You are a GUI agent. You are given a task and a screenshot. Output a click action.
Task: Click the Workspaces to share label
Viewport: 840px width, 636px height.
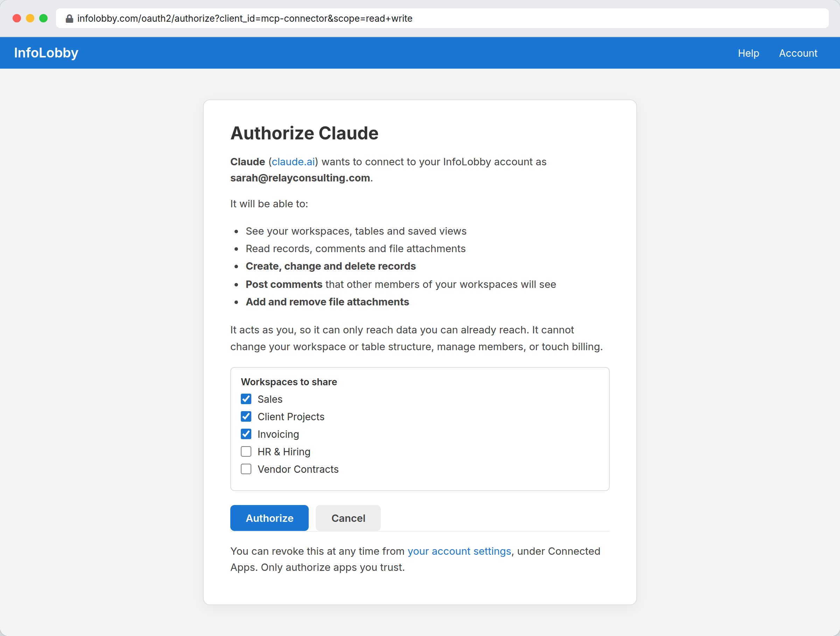pos(289,382)
